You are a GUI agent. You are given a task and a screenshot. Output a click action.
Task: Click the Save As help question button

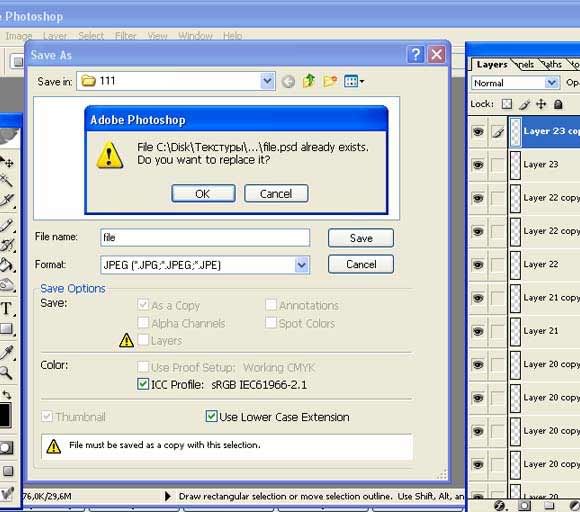tap(415, 55)
